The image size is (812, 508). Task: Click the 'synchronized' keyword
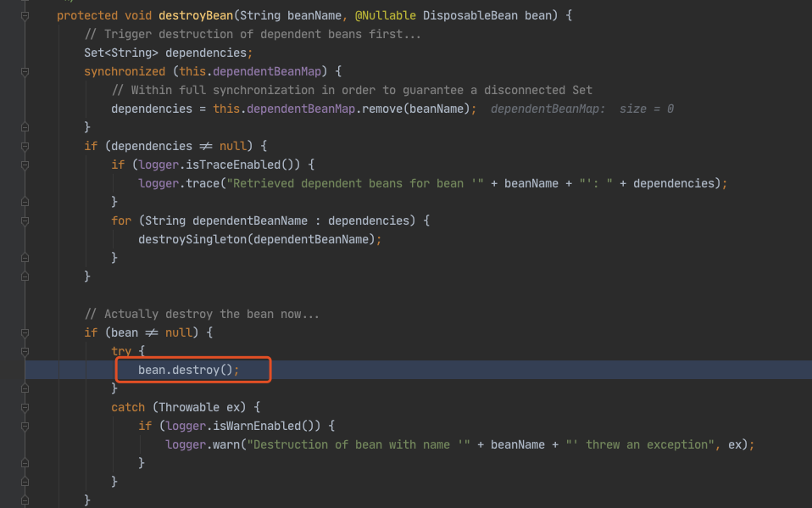(x=125, y=71)
